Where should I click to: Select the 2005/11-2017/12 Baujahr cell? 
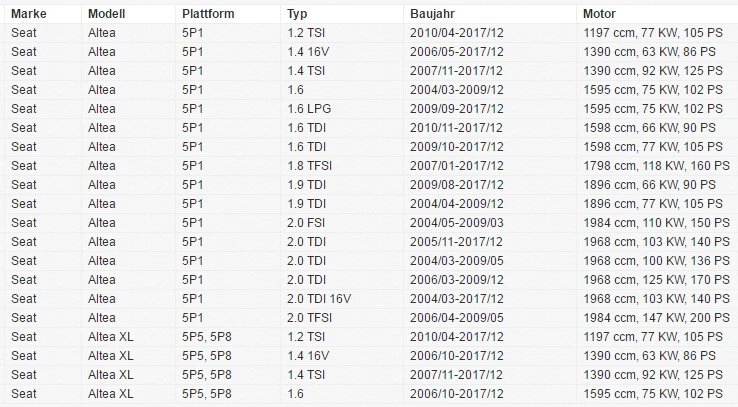[x=490, y=242]
